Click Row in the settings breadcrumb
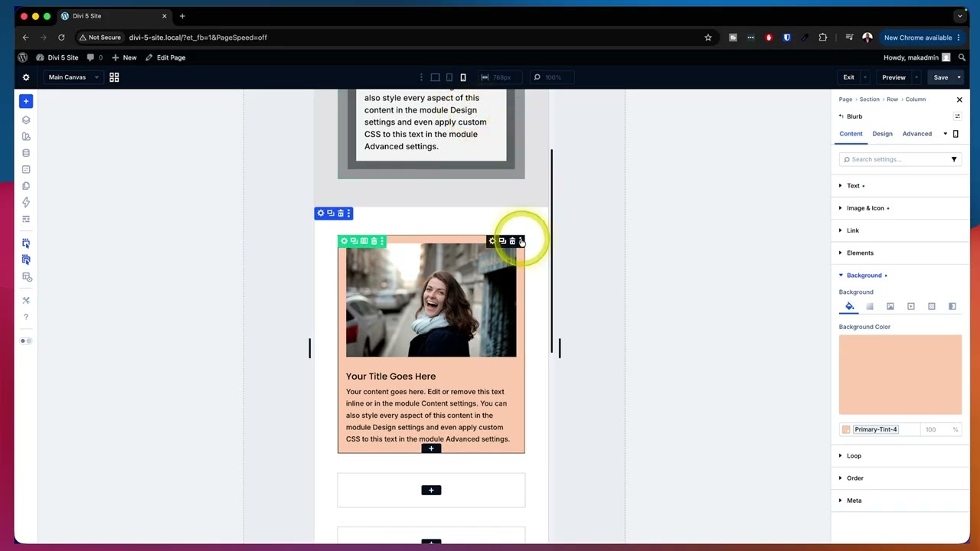The width and height of the screenshot is (980, 551). tap(892, 99)
